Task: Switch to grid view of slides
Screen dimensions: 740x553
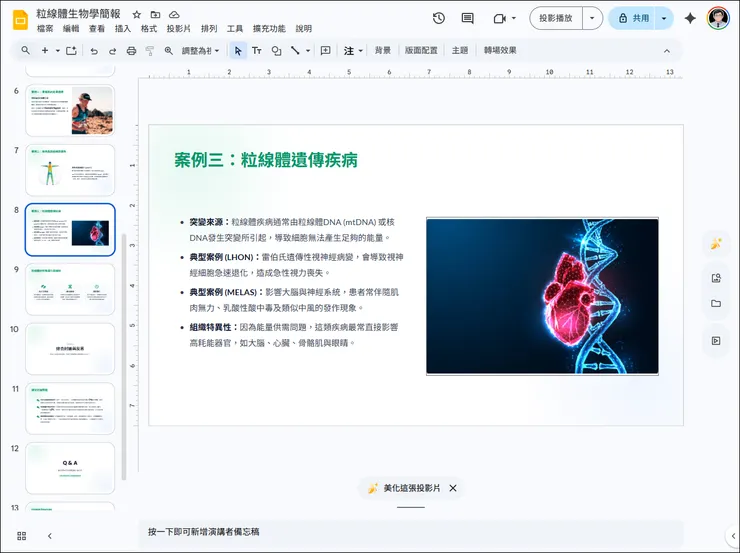Action: [23, 536]
